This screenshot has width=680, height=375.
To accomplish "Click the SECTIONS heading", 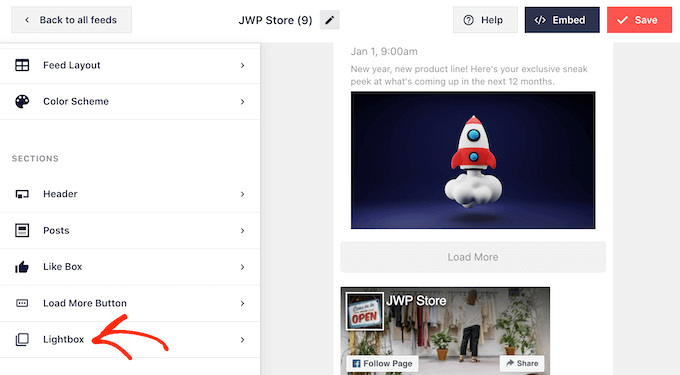I will tap(35, 159).
